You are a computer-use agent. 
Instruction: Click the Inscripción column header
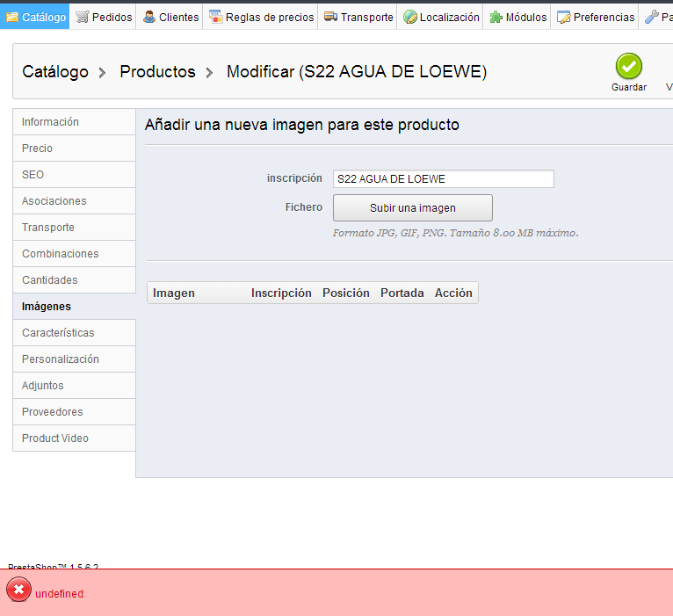[x=281, y=293]
